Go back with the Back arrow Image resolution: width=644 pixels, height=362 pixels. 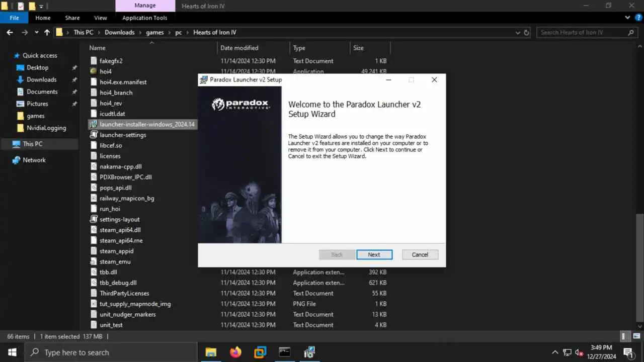[x=10, y=32]
